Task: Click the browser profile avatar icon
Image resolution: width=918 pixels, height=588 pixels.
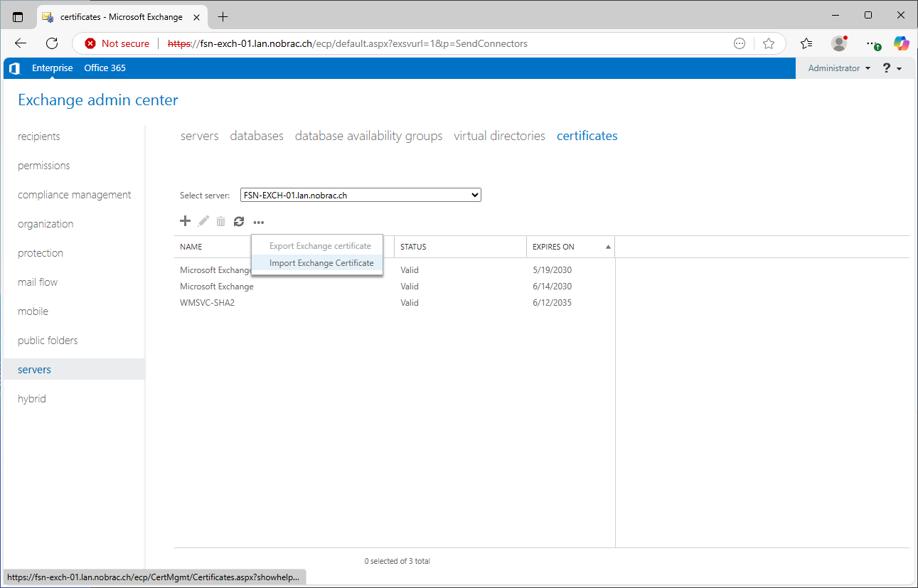Action: coord(839,43)
